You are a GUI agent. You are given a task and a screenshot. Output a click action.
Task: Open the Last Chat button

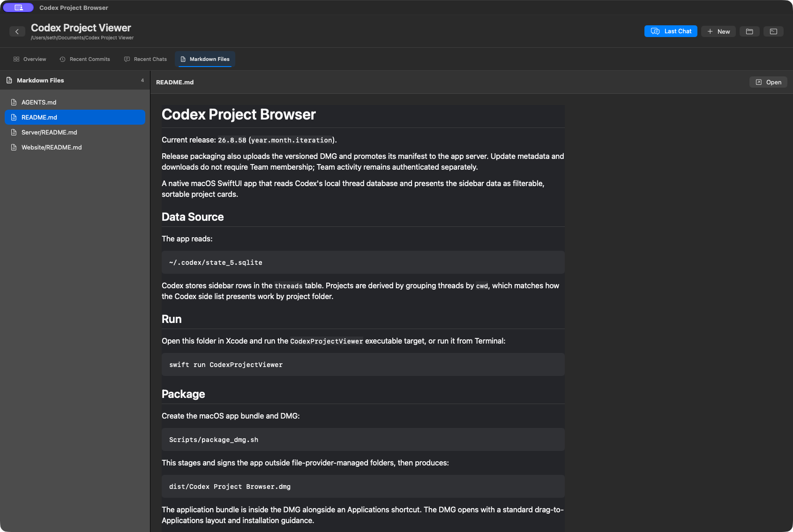671,31
